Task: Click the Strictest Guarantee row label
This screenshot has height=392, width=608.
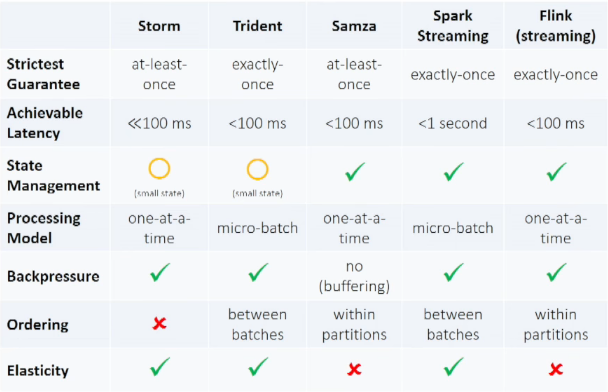Action: click(x=43, y=74)
